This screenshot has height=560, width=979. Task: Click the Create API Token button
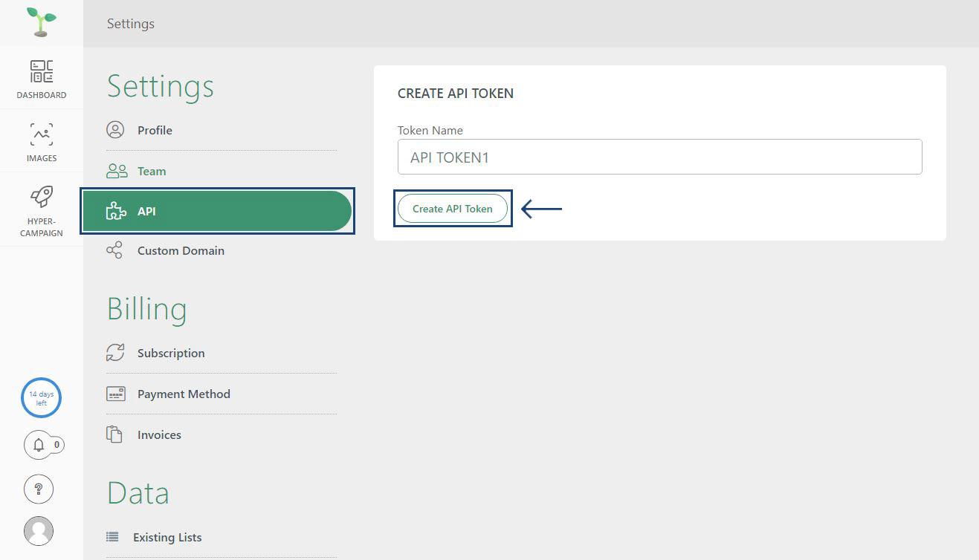point(453,209)
